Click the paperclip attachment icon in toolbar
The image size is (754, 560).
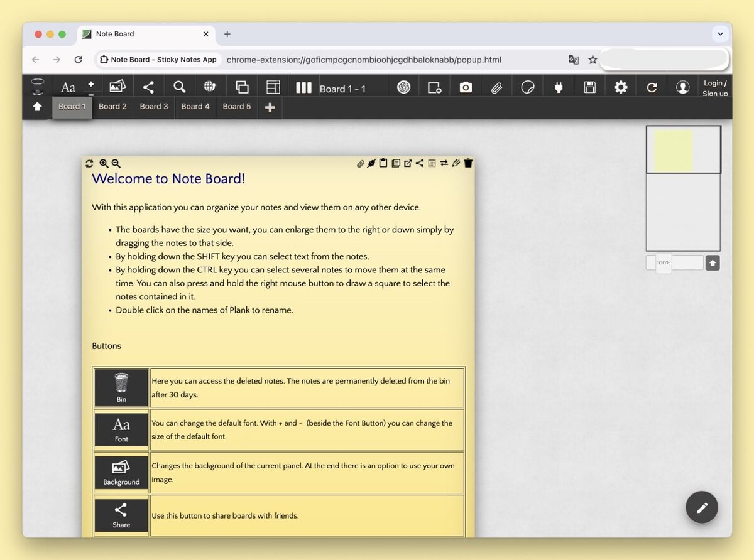[x=496, y=87]
